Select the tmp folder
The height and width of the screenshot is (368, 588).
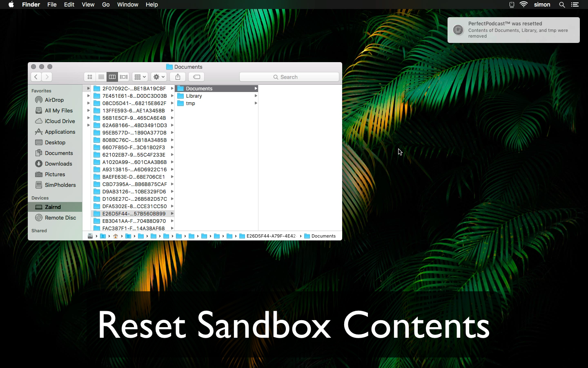(216, 103)
